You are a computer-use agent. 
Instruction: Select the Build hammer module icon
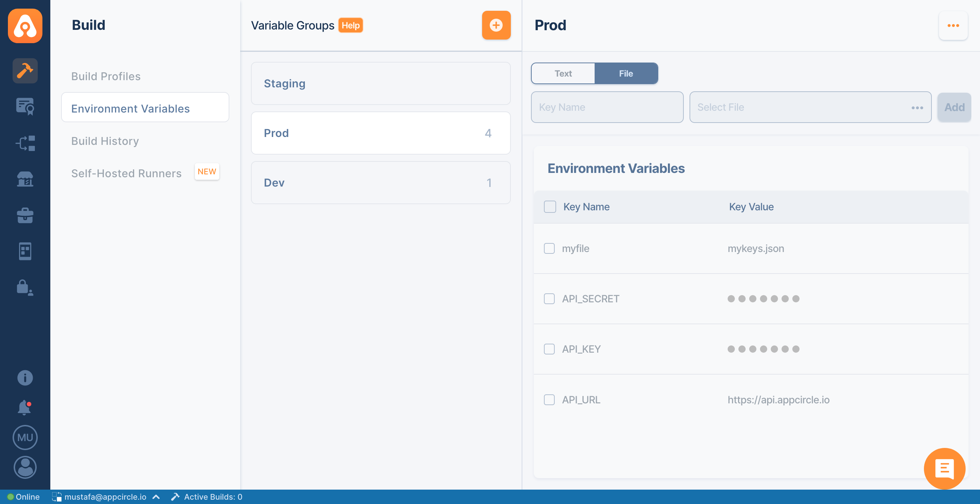pos(25,70)
